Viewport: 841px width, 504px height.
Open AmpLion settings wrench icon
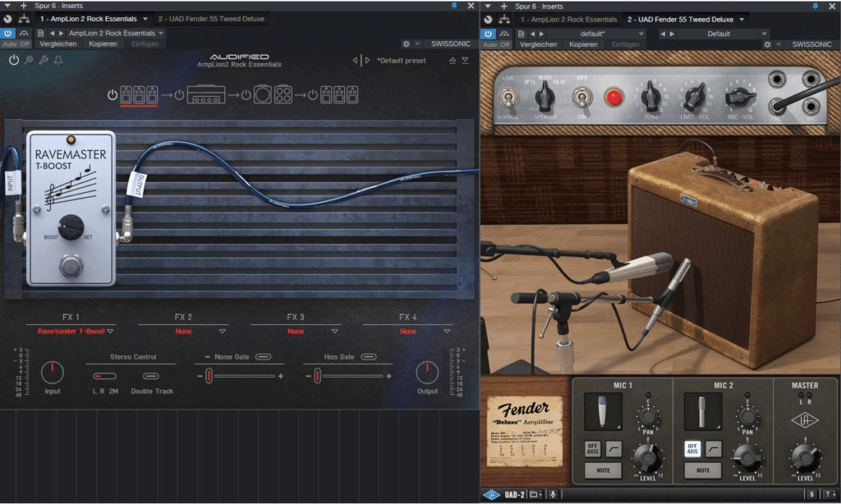(44, 60)
